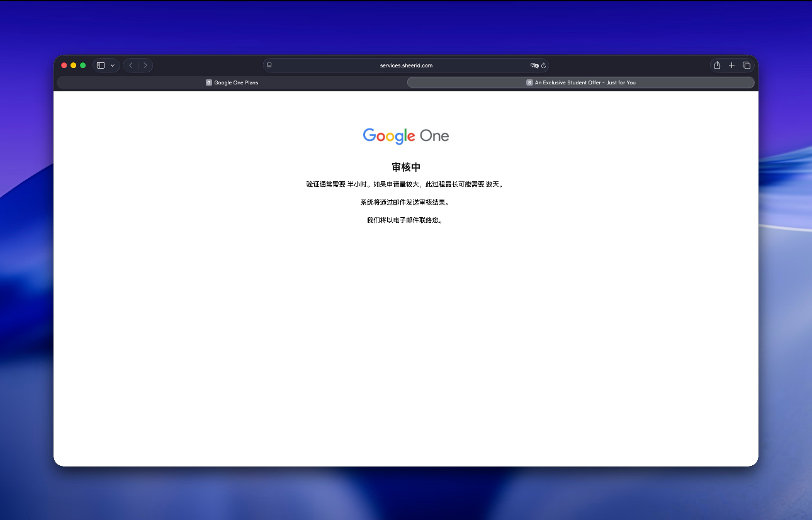Click the yellow minimize traffic light
The width and height of the screenshot is (812, 520).
click(x=73, y=65)
